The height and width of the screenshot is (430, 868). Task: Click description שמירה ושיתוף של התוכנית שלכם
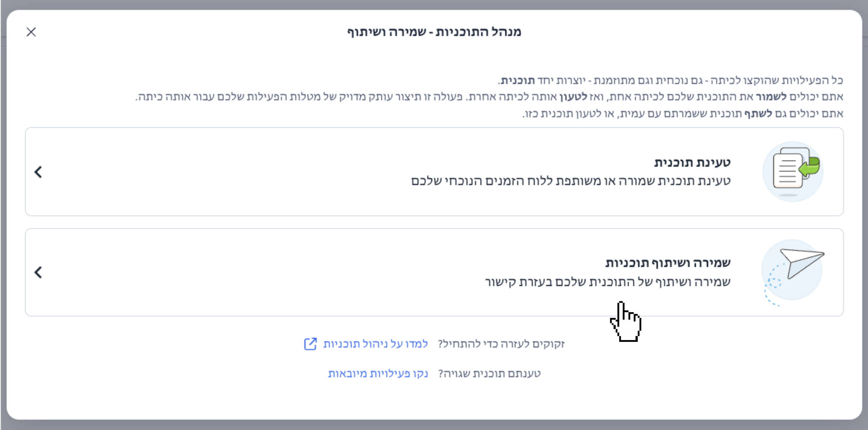pos(607,281)
